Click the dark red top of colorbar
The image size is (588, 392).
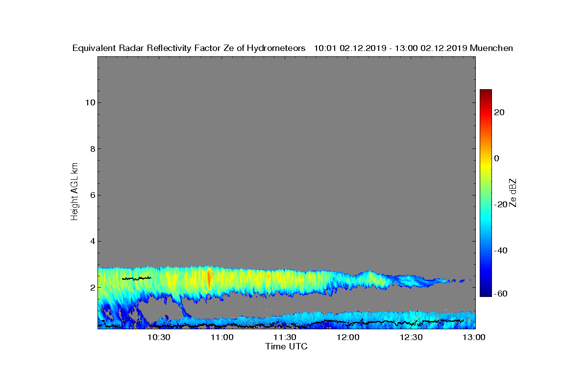[x=486, y=93]
